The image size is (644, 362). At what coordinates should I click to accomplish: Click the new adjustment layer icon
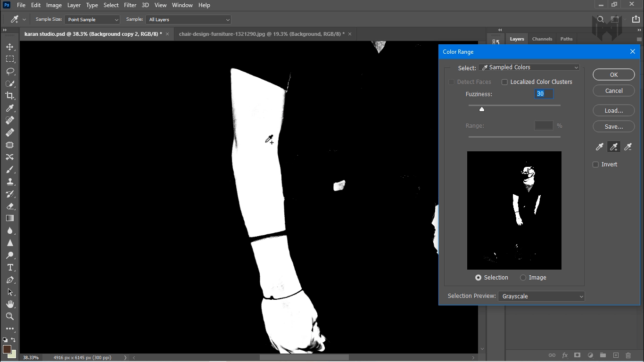[590, 355]
